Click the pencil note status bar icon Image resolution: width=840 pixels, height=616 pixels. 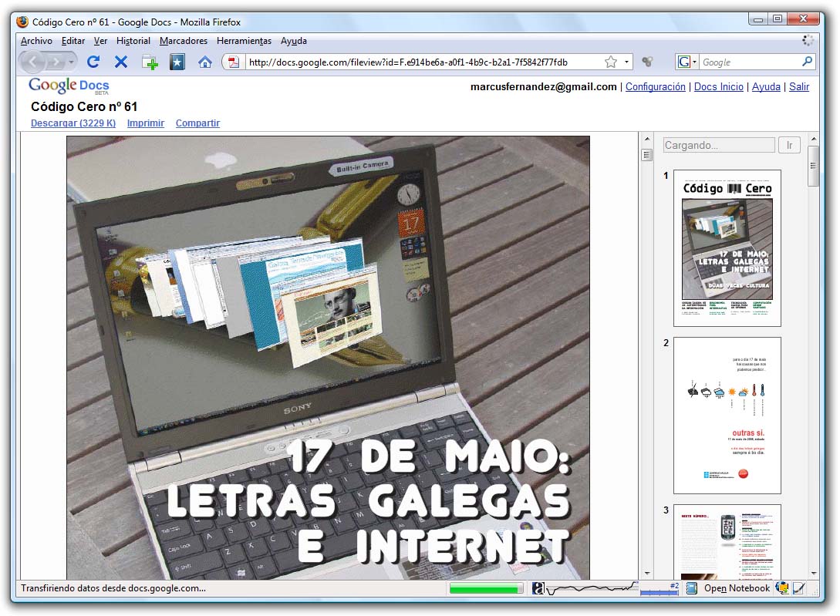(799, 589)
